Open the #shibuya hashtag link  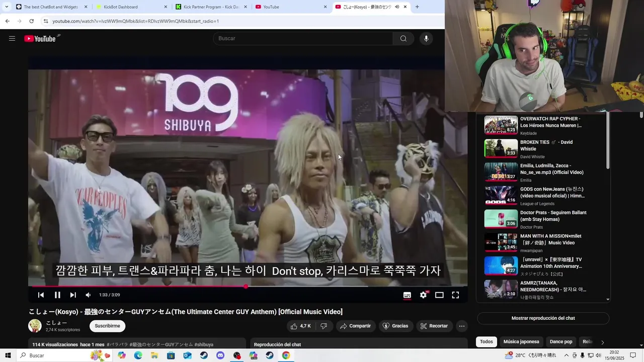[x=204, y=345]
